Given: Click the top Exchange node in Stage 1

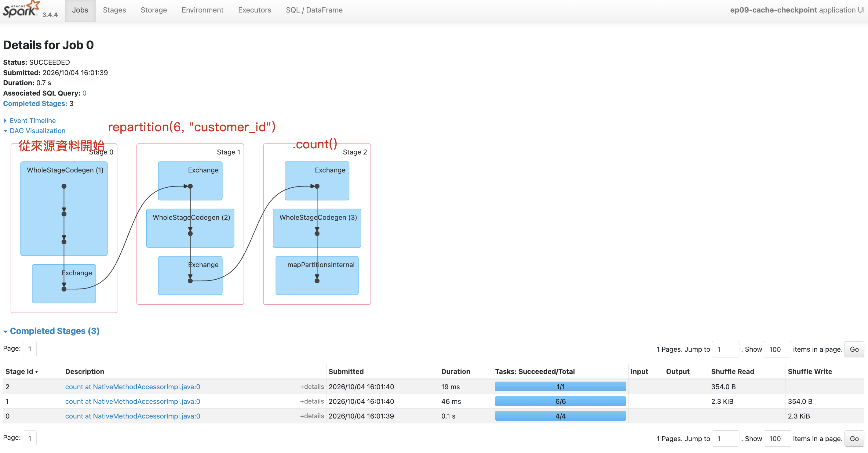Looking at the screenshot, I should click(x=190, y=181).
